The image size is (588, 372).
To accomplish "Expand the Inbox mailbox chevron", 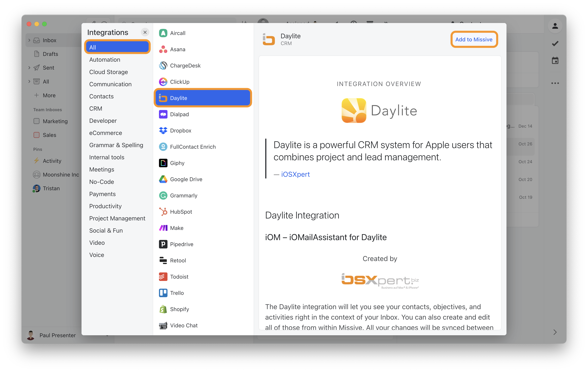I will click(29, 40).
